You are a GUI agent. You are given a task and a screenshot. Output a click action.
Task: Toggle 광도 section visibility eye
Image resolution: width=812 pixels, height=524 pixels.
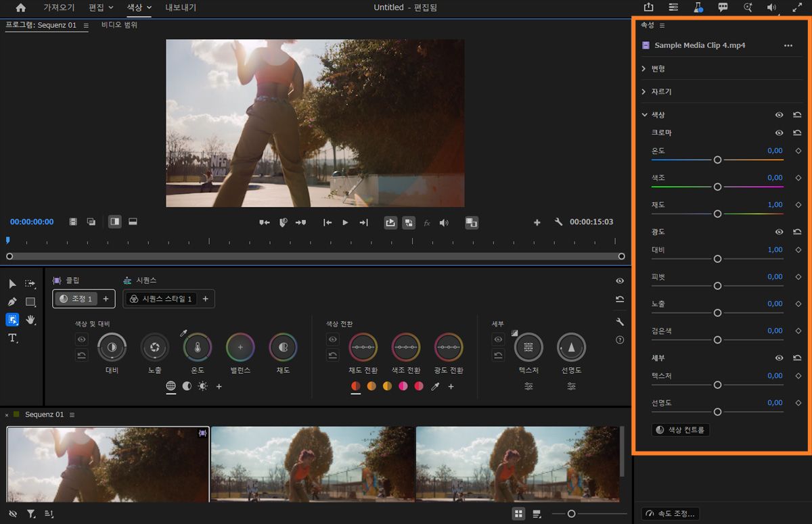click(779, 232)
